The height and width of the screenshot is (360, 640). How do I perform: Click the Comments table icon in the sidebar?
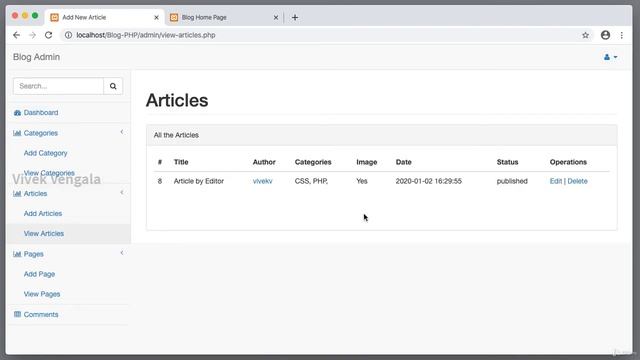pyautogui.click(x=17, y=314)
